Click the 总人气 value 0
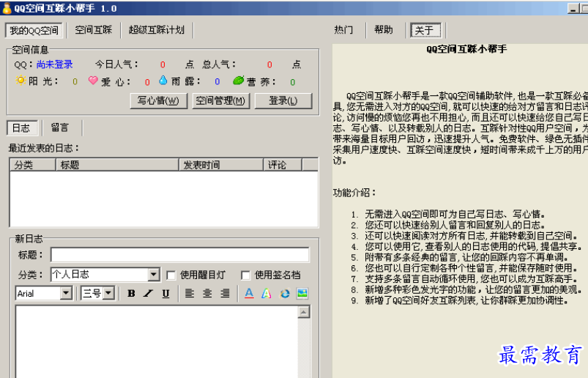The image size is (588, 378). pyautogui.click(x=269, y=65)
